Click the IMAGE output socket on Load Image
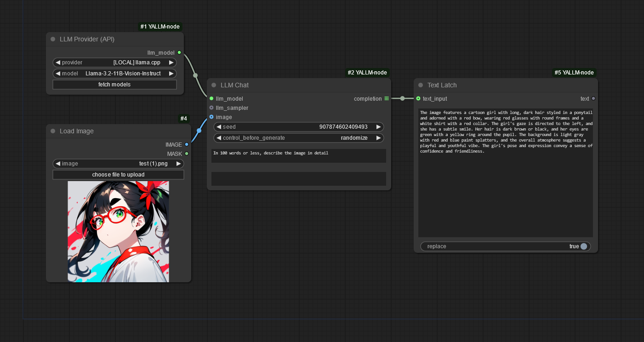This screenshot has height=342, width=644. 187,144
